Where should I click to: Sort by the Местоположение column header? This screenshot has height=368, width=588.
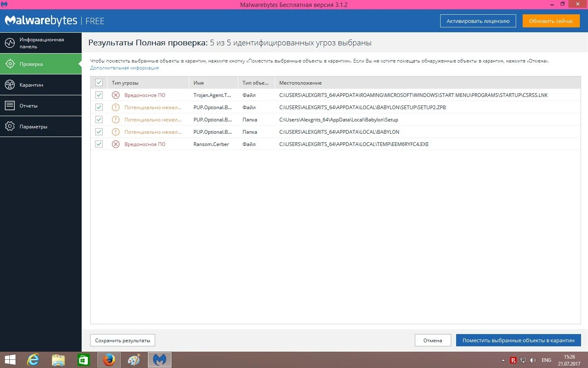point(428,83)
